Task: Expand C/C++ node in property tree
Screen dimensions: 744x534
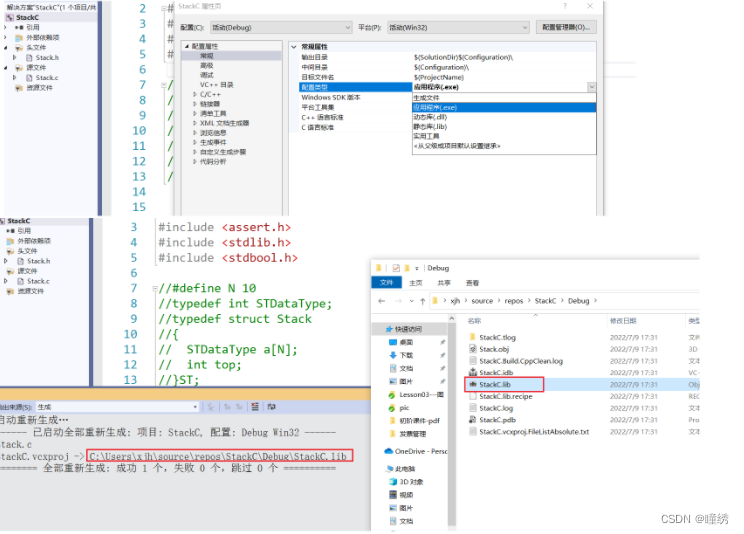Action: tap(195, 94)
